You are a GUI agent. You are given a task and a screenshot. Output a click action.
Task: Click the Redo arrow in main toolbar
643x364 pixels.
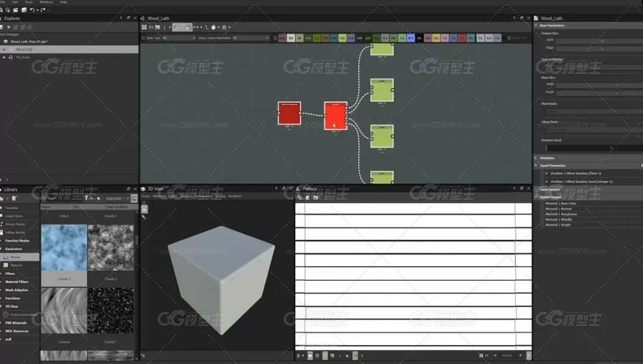[x=43, y=10]
